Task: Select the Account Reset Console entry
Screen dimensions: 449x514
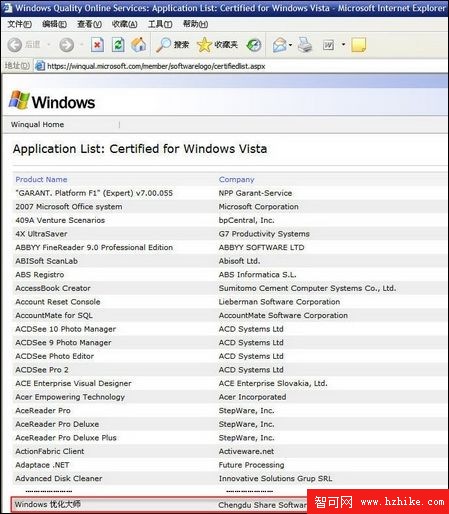Action: 58,302
